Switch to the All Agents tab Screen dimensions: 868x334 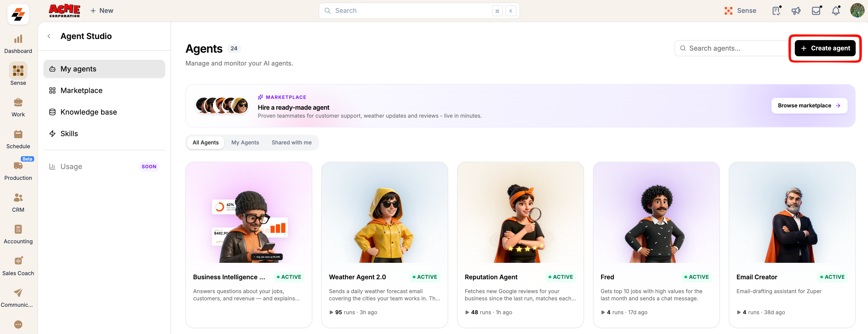205,142
